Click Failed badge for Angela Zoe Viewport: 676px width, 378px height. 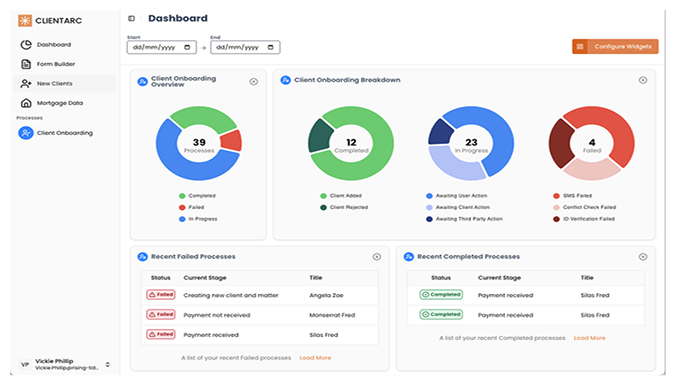(161, 295)
